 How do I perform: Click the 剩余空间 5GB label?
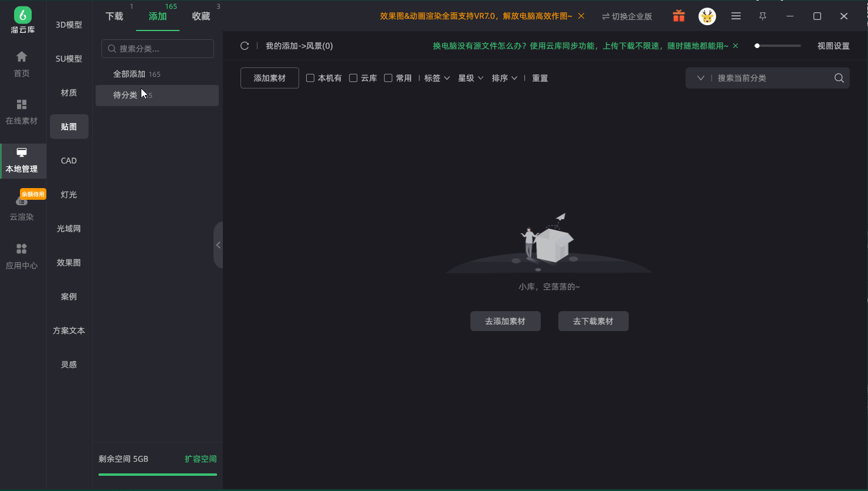point(123,459)
